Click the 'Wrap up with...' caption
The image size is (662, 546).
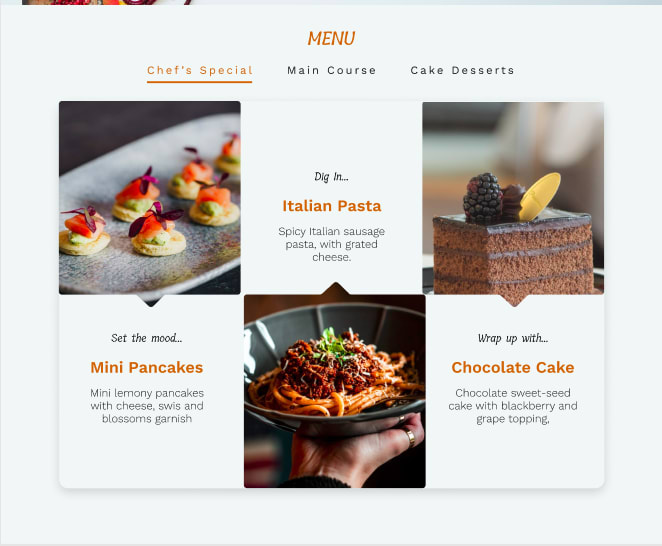point(513,338)
